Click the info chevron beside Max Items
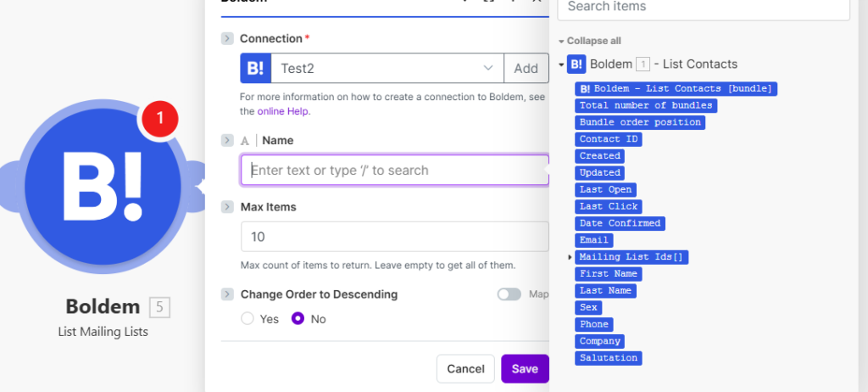Screen dimensions: 868x392 click(227, 207)
